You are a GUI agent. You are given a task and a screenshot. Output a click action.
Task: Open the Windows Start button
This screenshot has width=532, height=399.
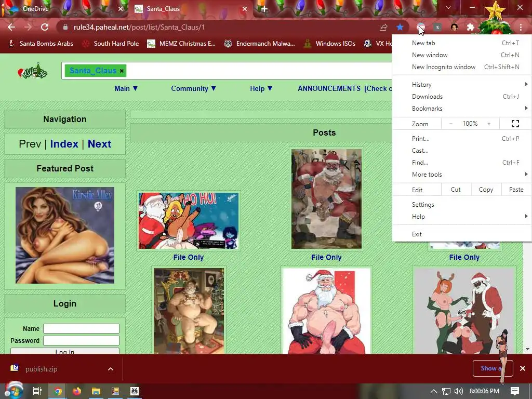tap(14, 391)
